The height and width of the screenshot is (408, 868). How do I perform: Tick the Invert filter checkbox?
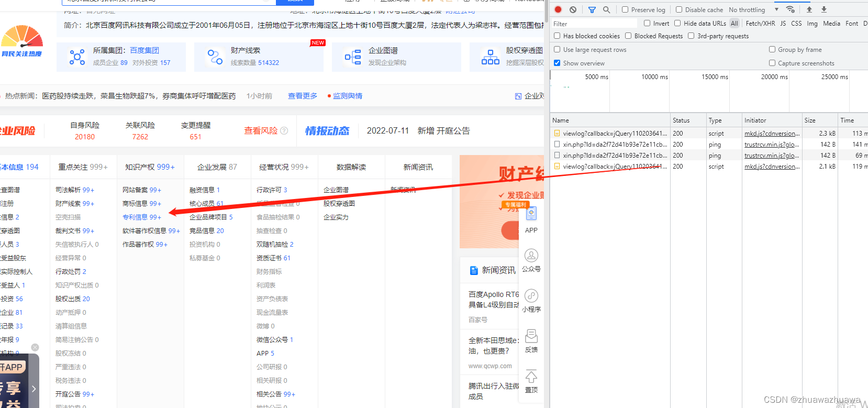[x=647, y=23]
